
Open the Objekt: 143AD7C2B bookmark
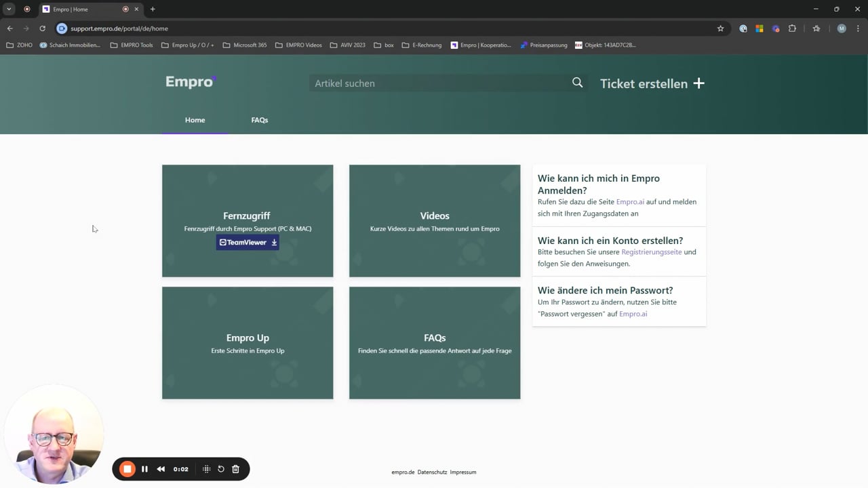coord(605,45)
